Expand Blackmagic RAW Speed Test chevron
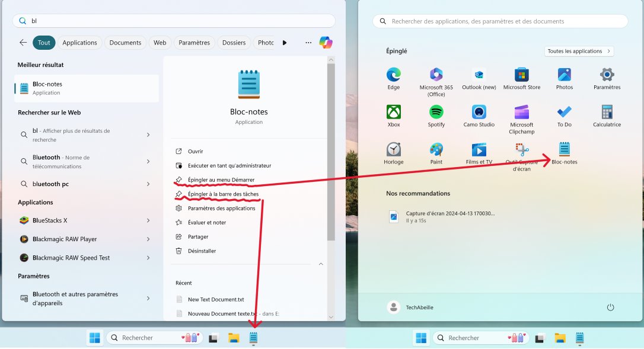Image resolution: width=644 pixels, height=349 pixels. [148, 258]
